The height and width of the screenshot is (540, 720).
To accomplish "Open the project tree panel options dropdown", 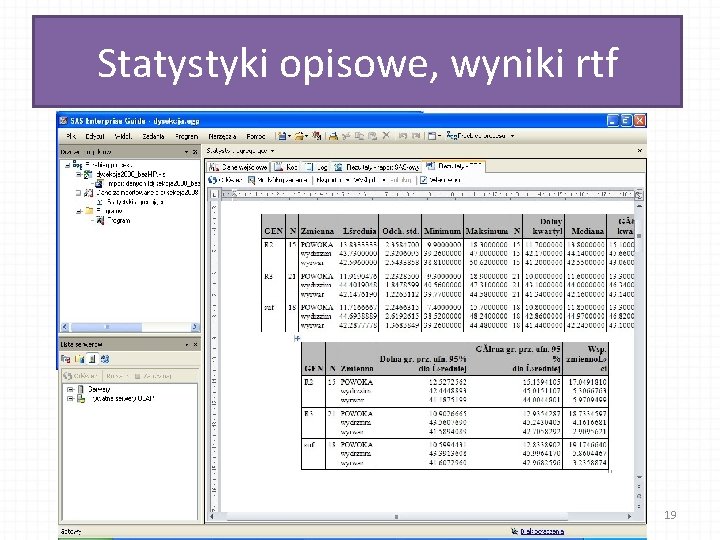I will pos(186,152).
